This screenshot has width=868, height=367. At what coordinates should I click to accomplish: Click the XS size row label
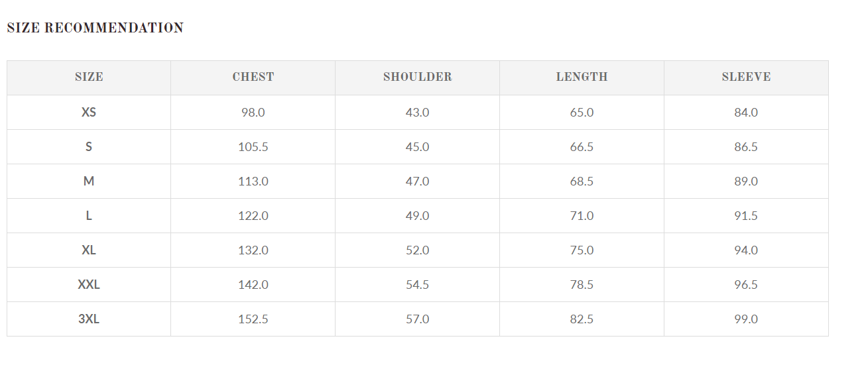(x=89, y=113)
